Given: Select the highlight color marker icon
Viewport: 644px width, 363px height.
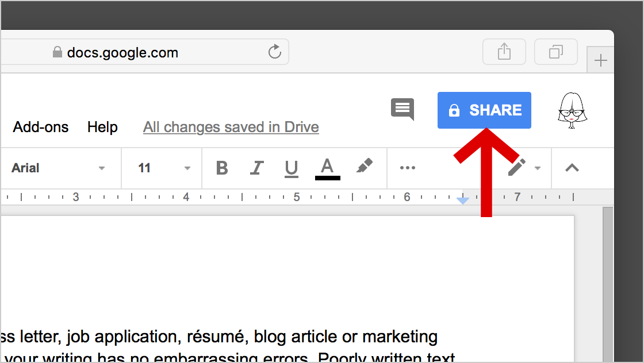Looking at the screenshot, I should 364,167.
